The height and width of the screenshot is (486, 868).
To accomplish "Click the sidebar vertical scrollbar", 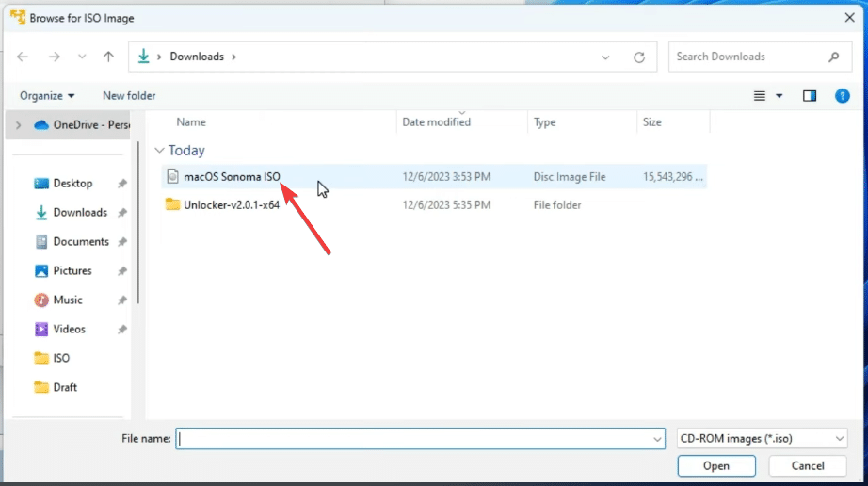I will [x=137, y=222].
